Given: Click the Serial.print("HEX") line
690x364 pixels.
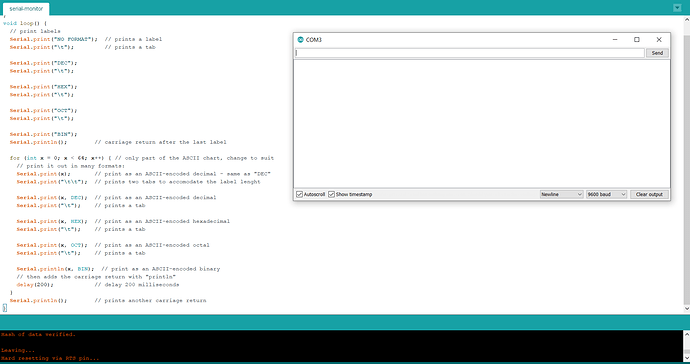Looking at the screenshot, I should [x=43, y=87].
